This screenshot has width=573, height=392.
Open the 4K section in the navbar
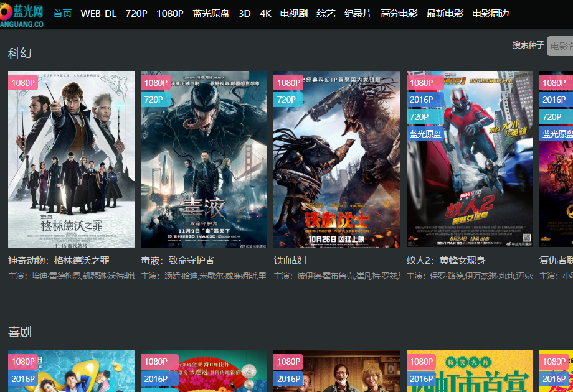tap(265, 14)
